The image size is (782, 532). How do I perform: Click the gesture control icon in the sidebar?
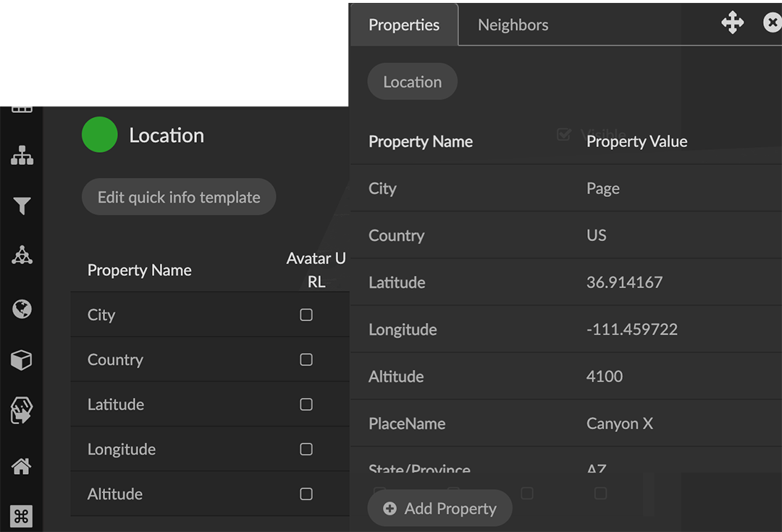pyautogui.click(x=22, y=410)
